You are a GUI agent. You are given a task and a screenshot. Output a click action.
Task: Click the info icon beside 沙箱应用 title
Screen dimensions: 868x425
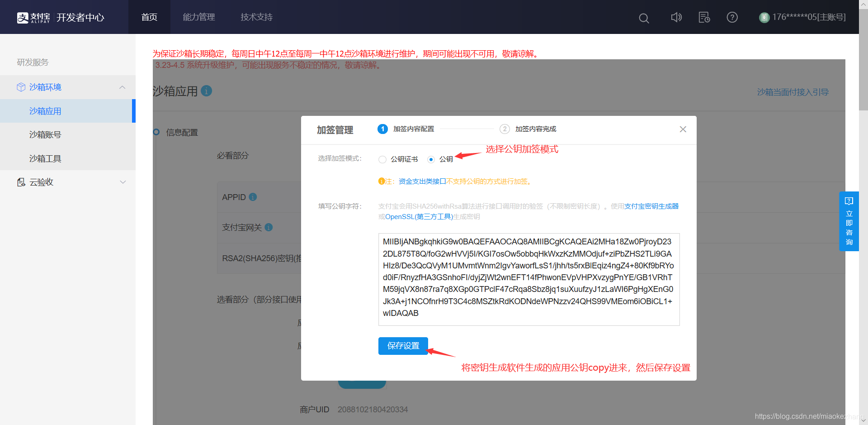(x=206, y=91)
